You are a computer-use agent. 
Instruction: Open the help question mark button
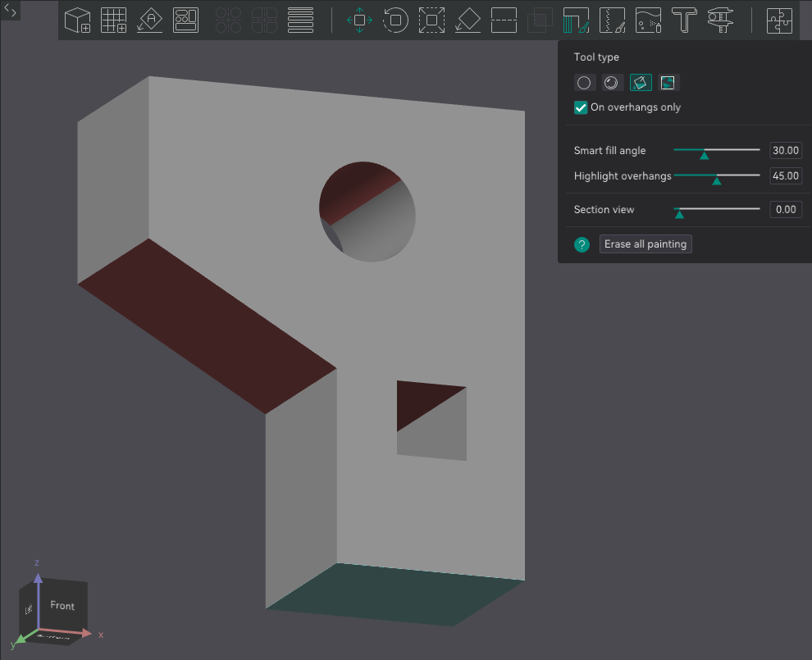pyautogui.click(x=582, y=244)
